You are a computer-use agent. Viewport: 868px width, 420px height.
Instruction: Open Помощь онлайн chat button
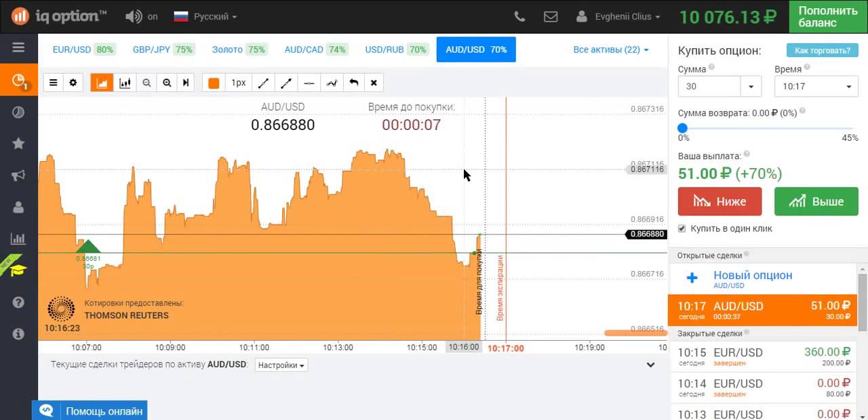click(90, 411)
